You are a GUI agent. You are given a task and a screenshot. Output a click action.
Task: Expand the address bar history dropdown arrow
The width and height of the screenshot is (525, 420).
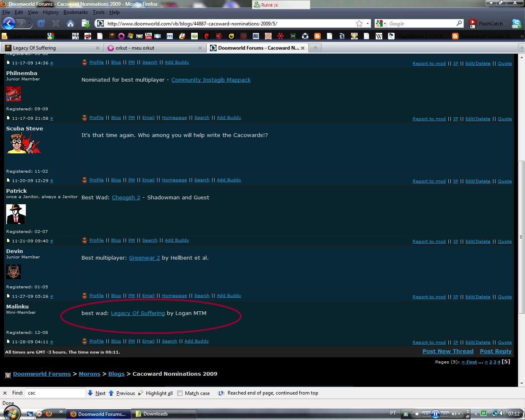tap(368, 23)
